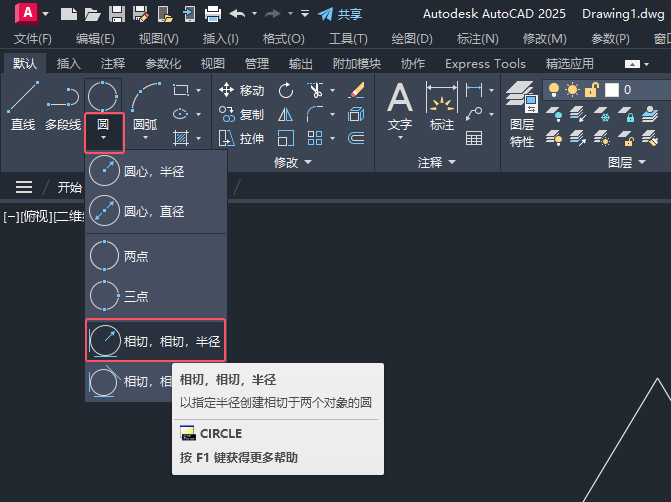The height and width of the screenshot is (502, 671).
Task: Open the 标注(N) menu
Action: [478, 39]
